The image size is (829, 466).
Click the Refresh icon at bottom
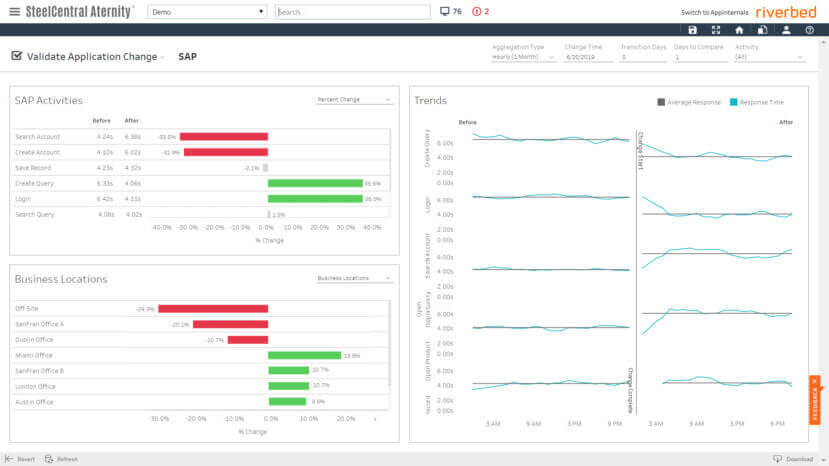coord(49,459)
